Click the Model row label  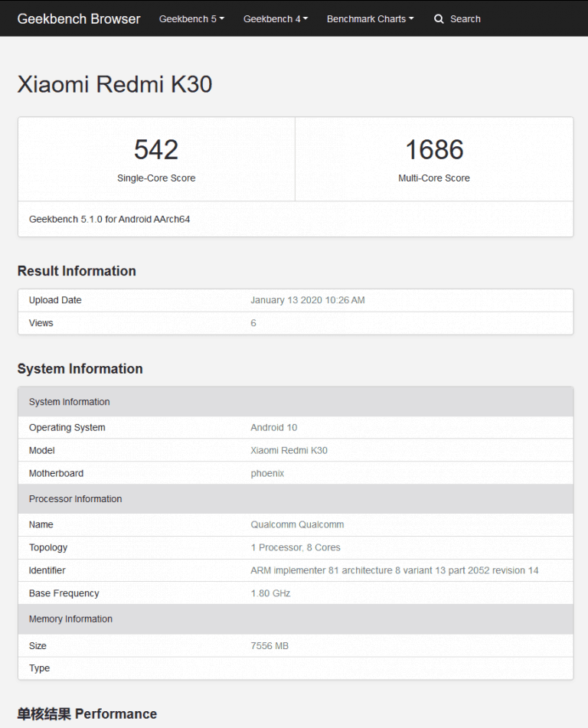click(x=41, y=450)
